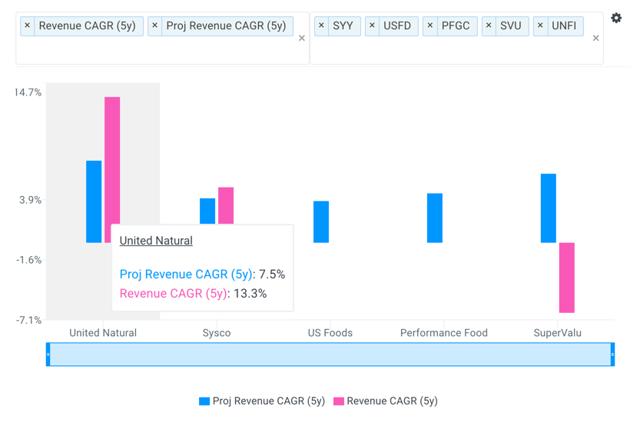Click the tooltip's 13.3% revenue value

(250, 293)
